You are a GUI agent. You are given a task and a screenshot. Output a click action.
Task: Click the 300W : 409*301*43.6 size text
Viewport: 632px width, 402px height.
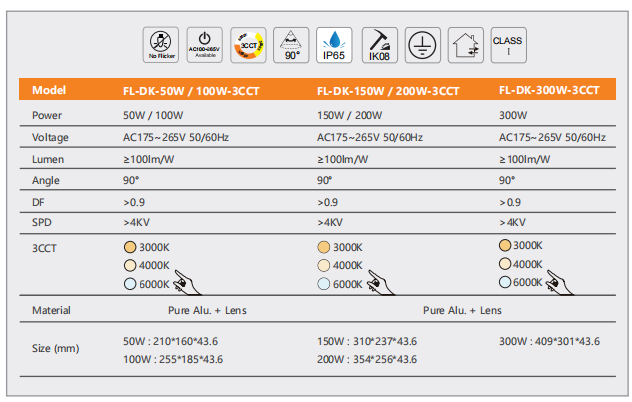click(x=549, y=341)
